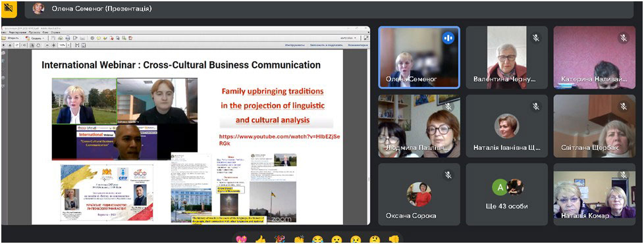Click muted mic on Світлана Щербак tile
Viewport: 644px width, 244px height.
tap(624, 107)
